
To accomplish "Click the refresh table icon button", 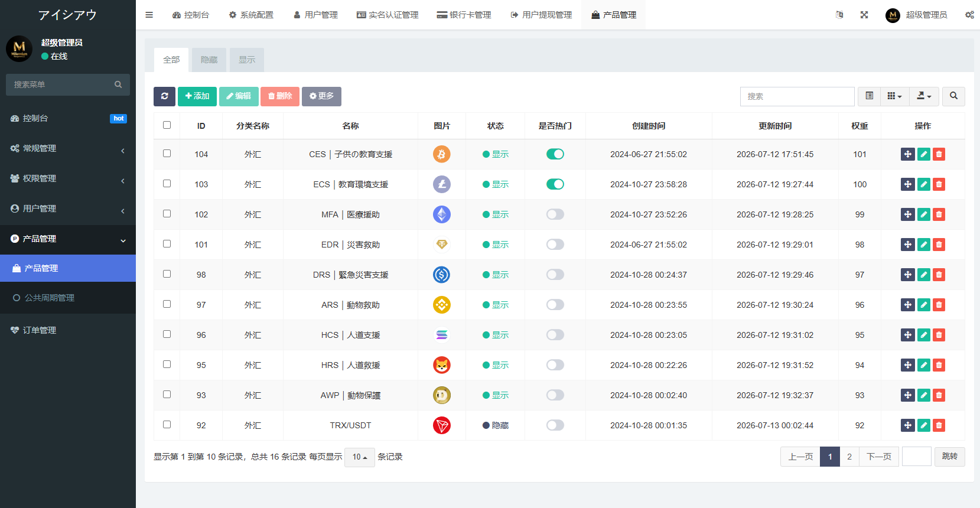I will point(164,96).
